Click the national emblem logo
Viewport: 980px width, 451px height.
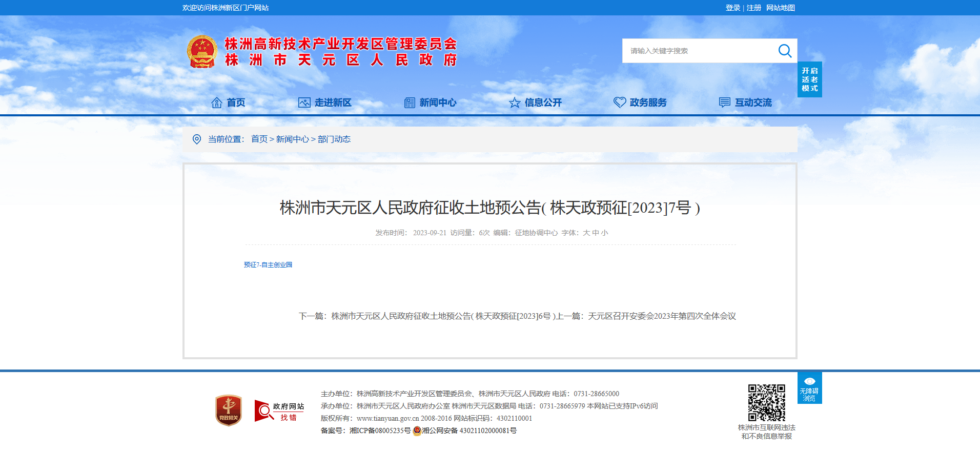click(202, 52)
